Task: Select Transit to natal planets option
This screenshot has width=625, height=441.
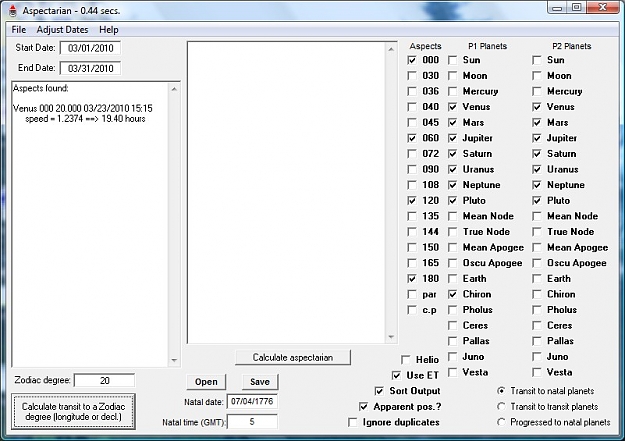Action: coord(501,391)
